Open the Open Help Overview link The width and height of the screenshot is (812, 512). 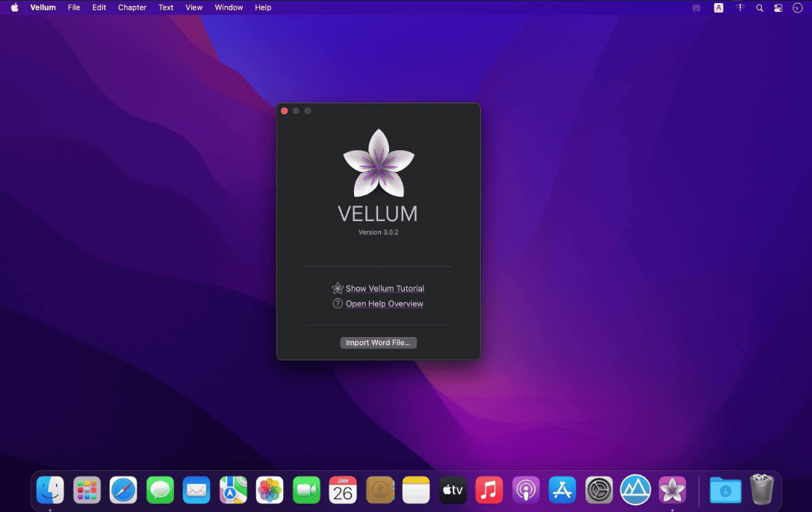(x=384, y=303)
